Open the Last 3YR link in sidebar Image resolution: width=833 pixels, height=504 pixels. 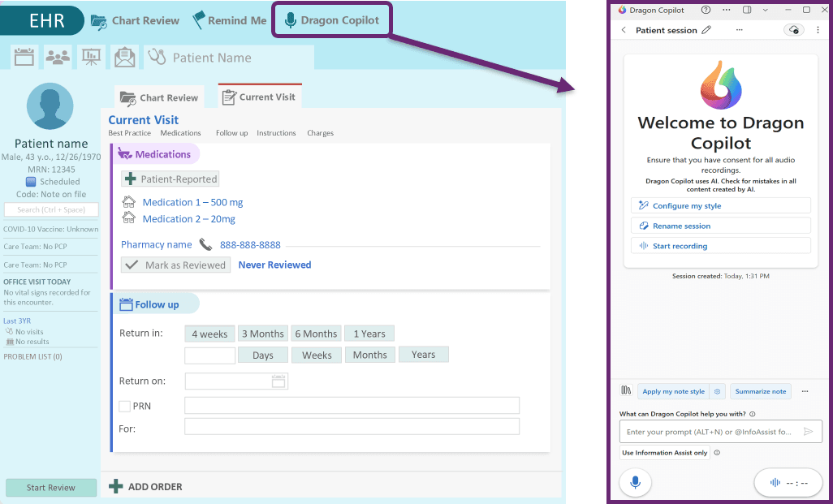(17, 321)
